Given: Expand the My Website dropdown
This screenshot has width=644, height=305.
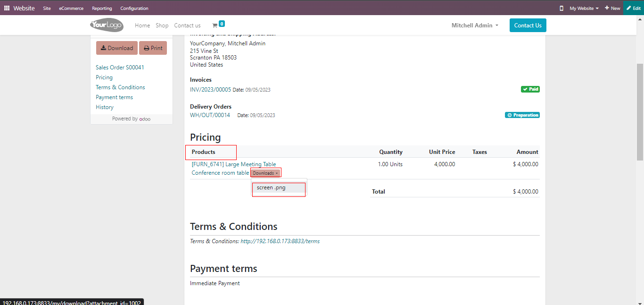Looking at the screenshot, I should point(584,8).
